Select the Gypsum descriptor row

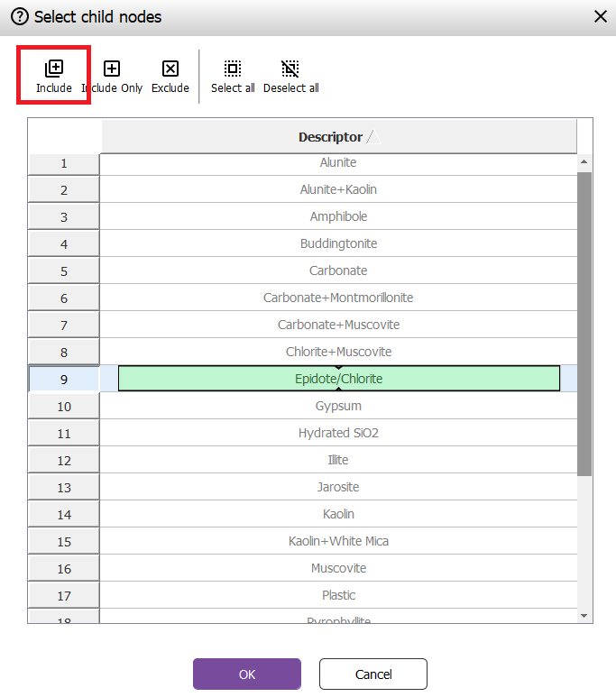[338, 407]
